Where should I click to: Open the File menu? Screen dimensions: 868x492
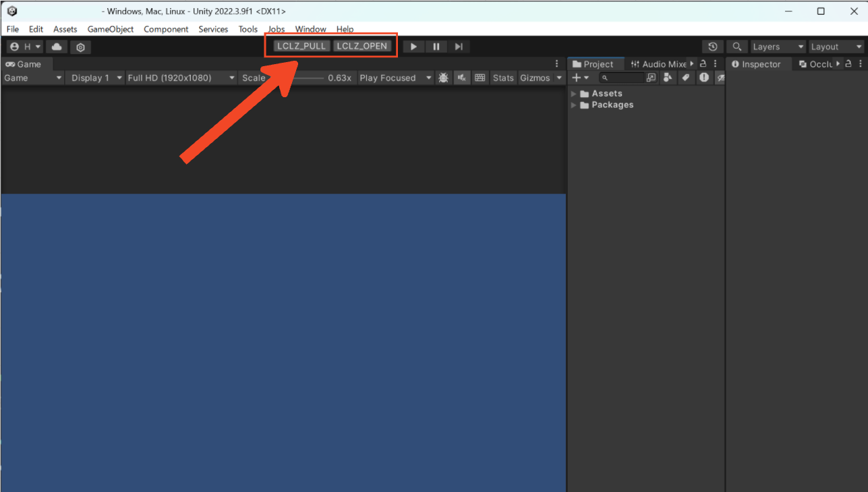(13, 29)
